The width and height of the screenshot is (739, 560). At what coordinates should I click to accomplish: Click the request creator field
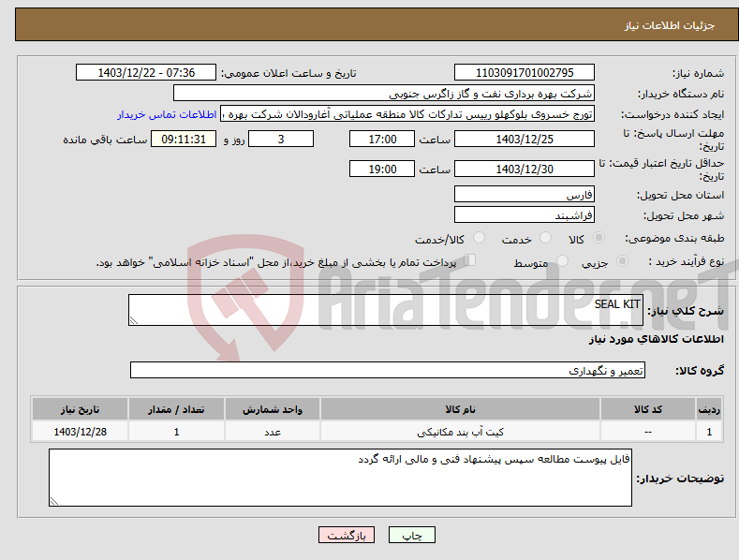click(407, 114)
